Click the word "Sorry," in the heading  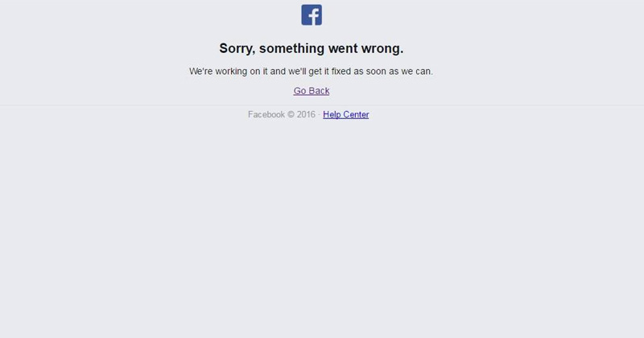point(237,48)
